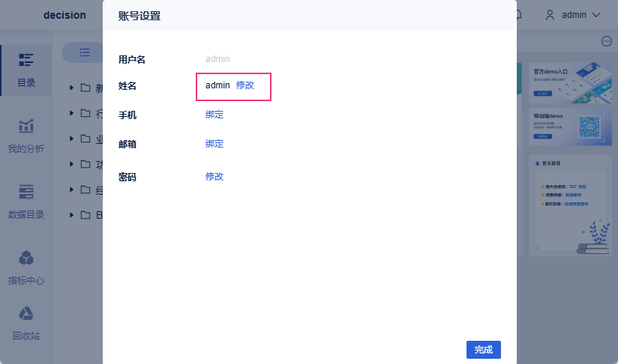Image resolution: width=618 pixels, height=364 pixels.
Task: Click 修改 next to 姓名 admin
Action: point(245,85)
